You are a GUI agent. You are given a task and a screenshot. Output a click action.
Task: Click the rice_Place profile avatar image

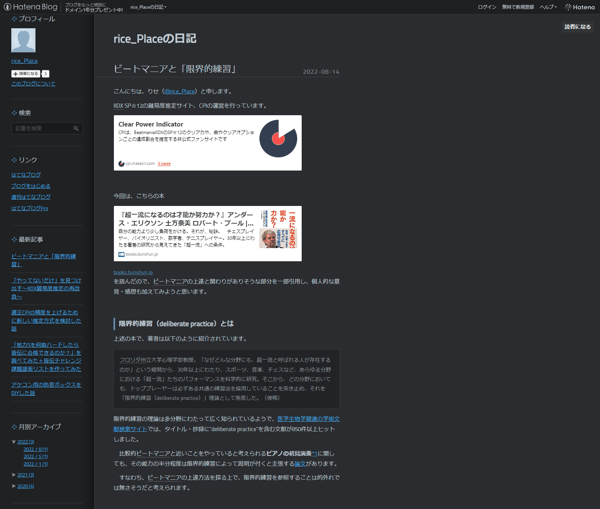click(x=23, y=40)
